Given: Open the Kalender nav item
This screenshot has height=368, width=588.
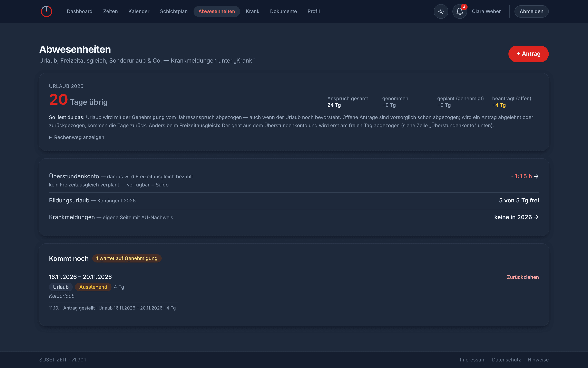Looking at the screenshot, I should click(139, 11).
